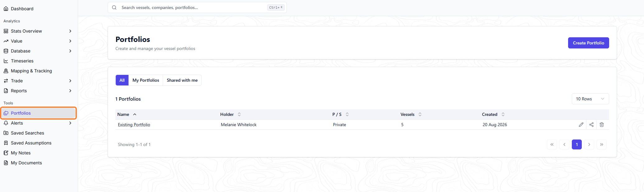Go to the previous page arrow
The image size is (644, 192).
tap(564, 144)
